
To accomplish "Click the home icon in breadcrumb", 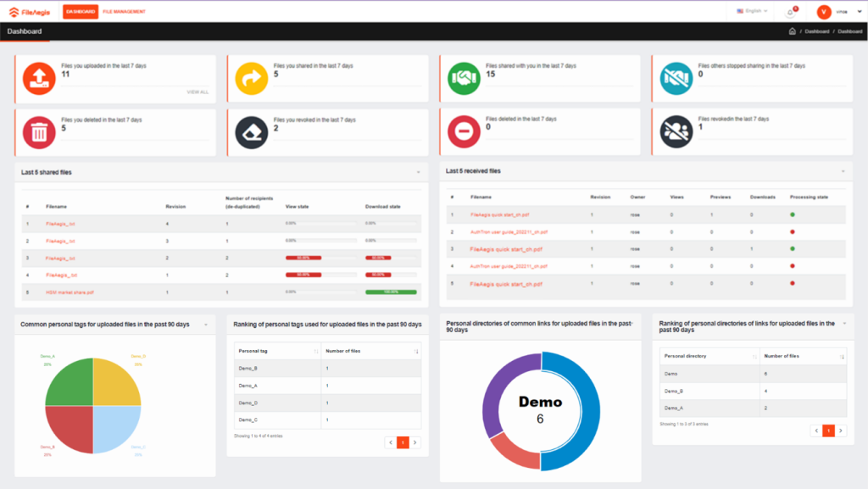I will (792, 31).
